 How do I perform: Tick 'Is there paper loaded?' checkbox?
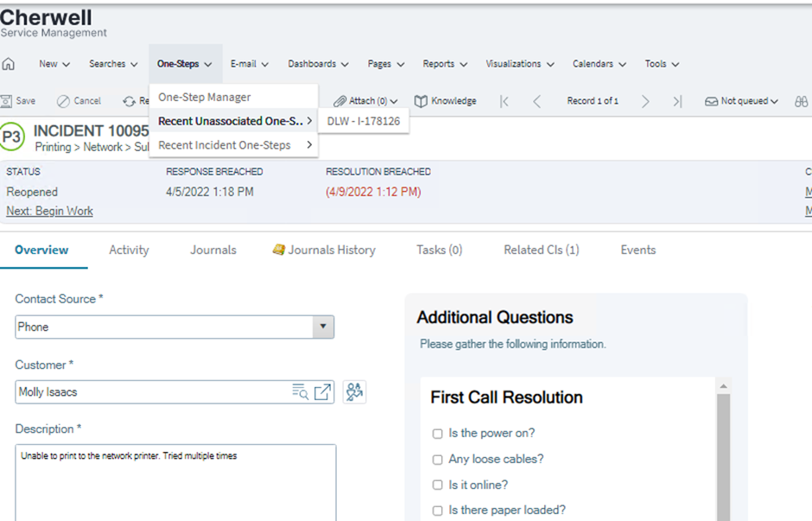click(437, 511)
